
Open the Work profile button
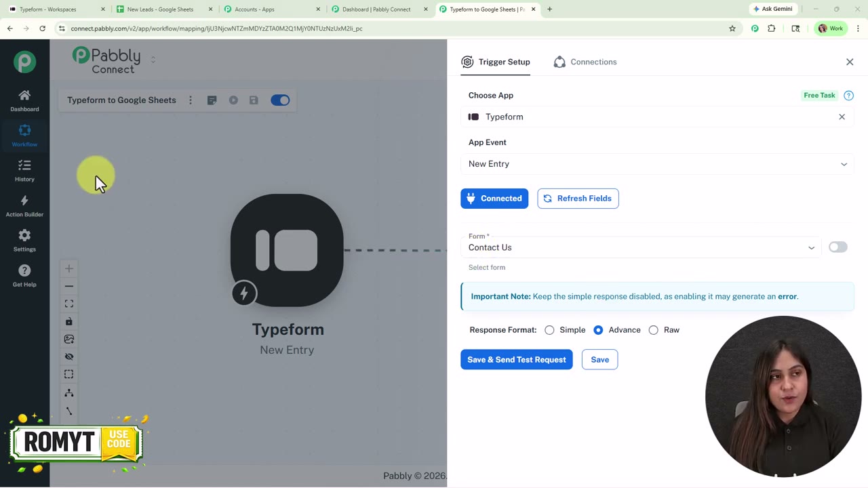pyautogui.click(x=831, y=28)
